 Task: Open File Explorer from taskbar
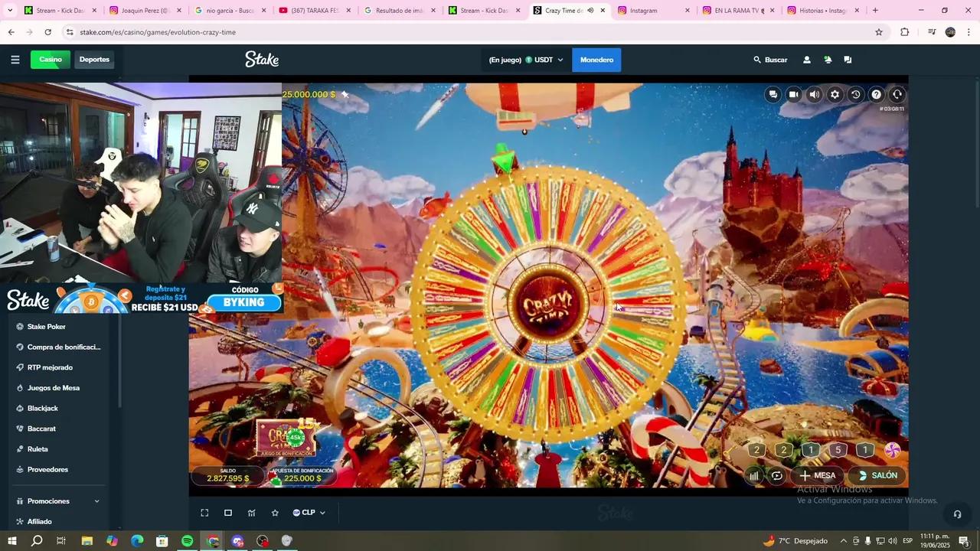(87, 541)
